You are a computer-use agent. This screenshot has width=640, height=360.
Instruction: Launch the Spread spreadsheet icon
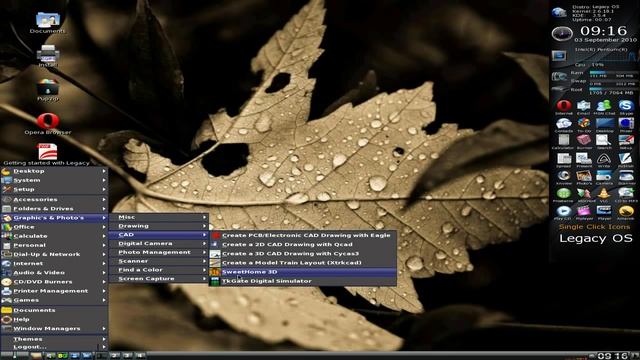564,160
